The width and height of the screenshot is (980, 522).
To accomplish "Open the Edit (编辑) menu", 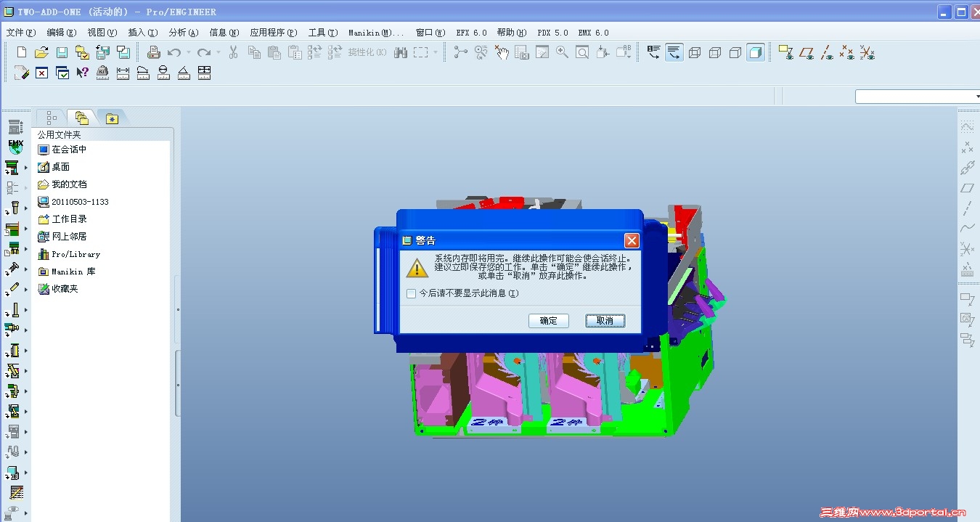I will tap(62, 33).
